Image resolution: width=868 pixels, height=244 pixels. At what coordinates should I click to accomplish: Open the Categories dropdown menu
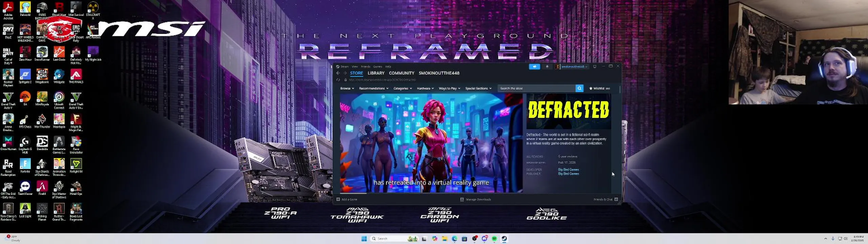[x=402, y=88]
